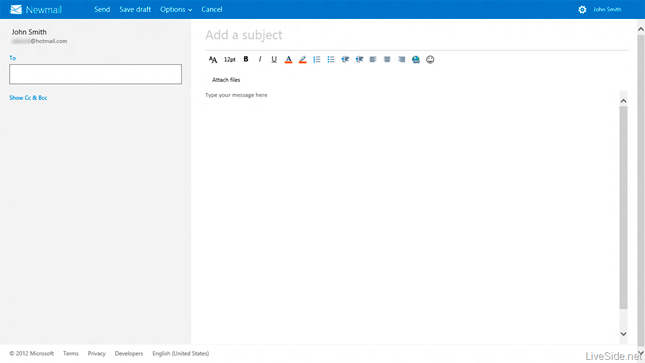Image resolution: width=645 pixels, height=363 pixels.
Task: Save the message as draft
Action: tap(135, 9)
